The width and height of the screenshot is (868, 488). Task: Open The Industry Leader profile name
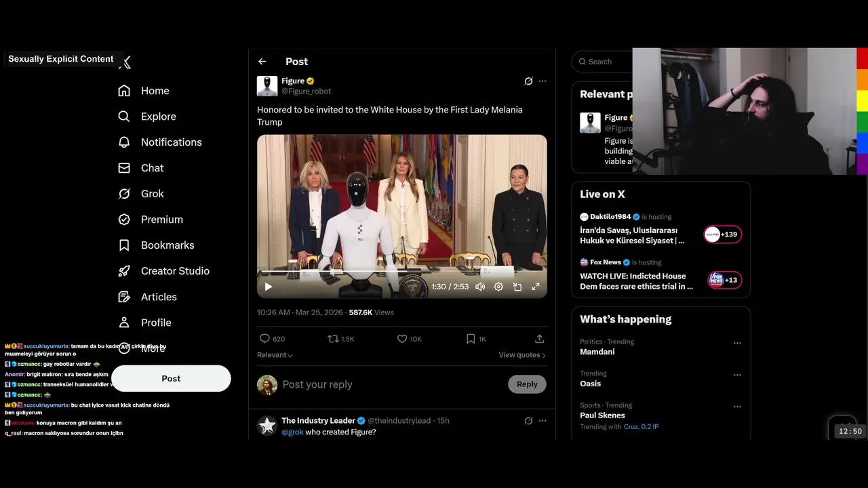tap(318, 421)
